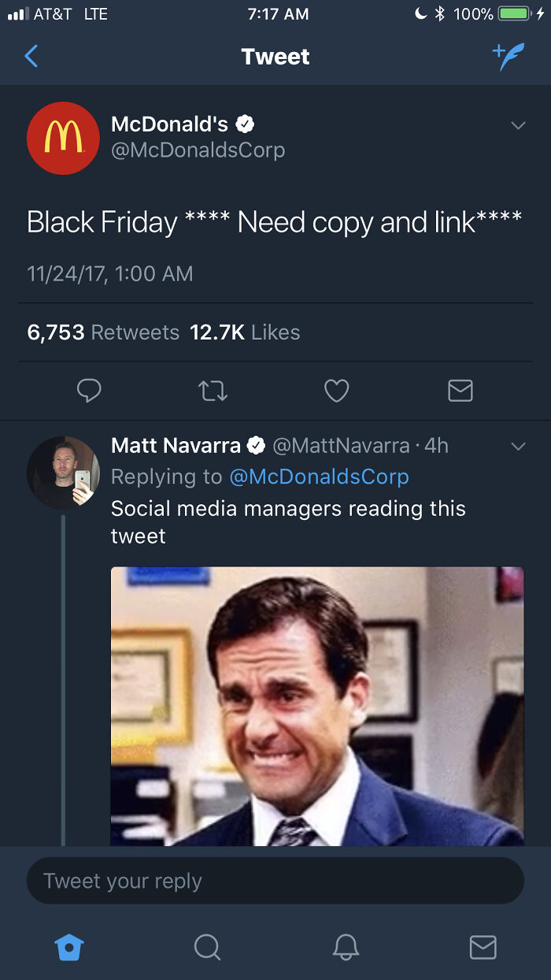Reply to the McDonald's tweet
This screenshot has width=551, height=980.
[x=89, y=391]
